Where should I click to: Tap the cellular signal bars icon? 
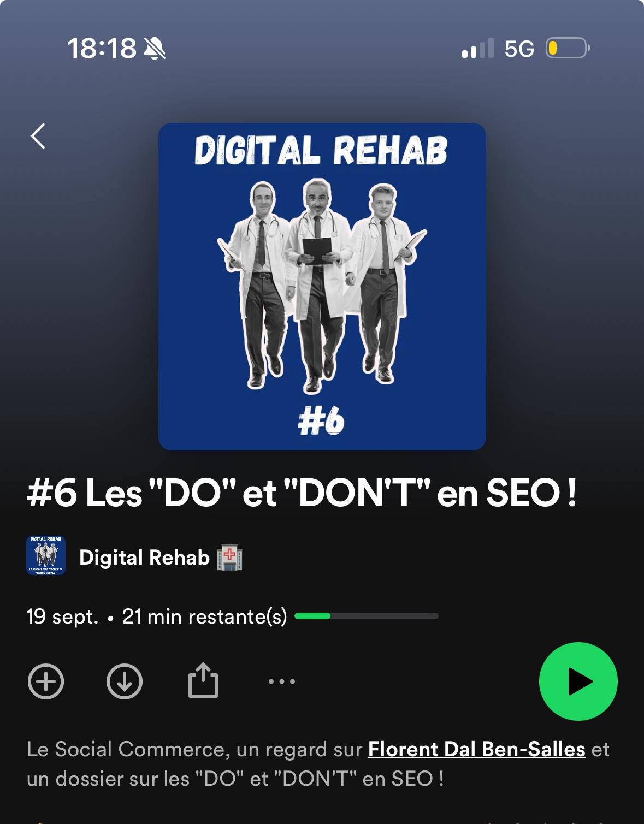click(x=477, y=49)
